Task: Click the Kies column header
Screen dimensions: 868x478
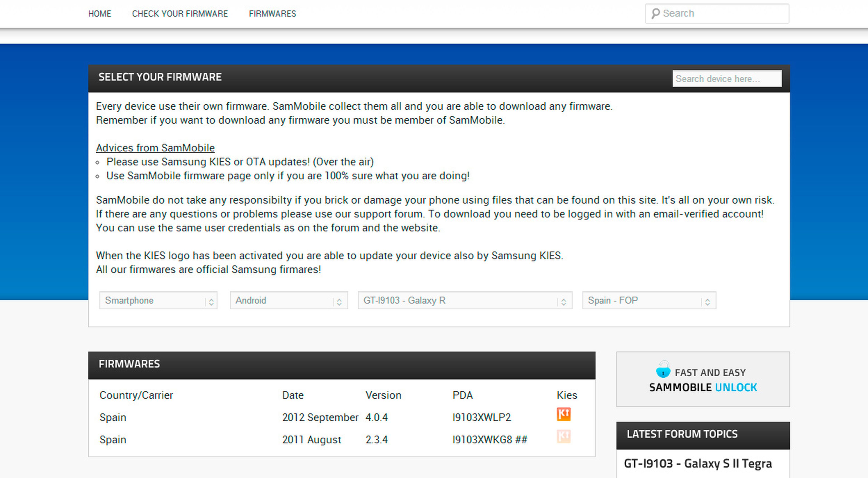Action: [567, 395]
